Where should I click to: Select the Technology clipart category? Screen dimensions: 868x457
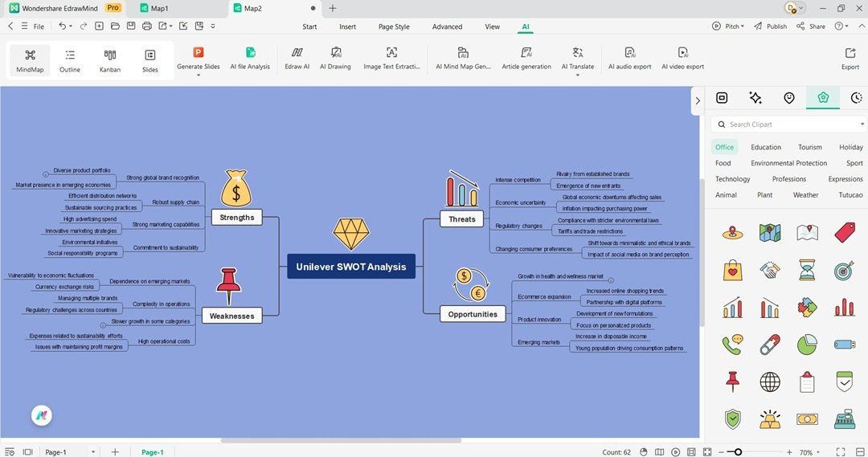(x=732, y=179)
